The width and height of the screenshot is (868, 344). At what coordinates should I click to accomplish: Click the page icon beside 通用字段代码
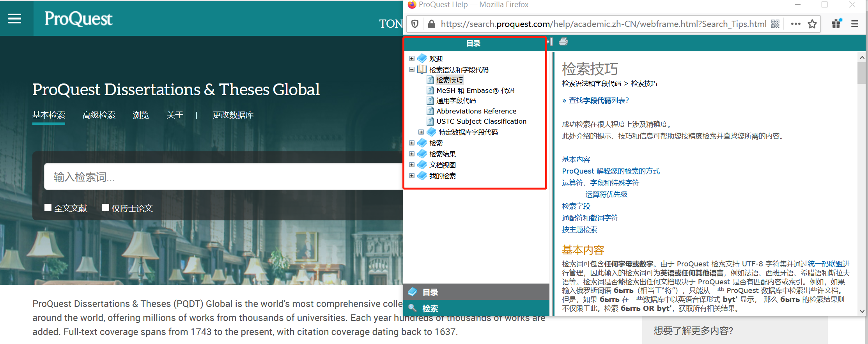pos(430,101)
